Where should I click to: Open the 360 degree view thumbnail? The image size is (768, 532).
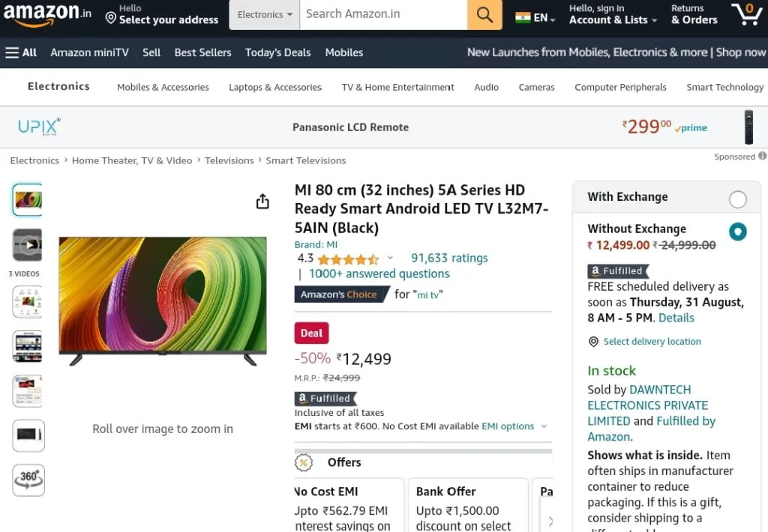coord(28,480)
